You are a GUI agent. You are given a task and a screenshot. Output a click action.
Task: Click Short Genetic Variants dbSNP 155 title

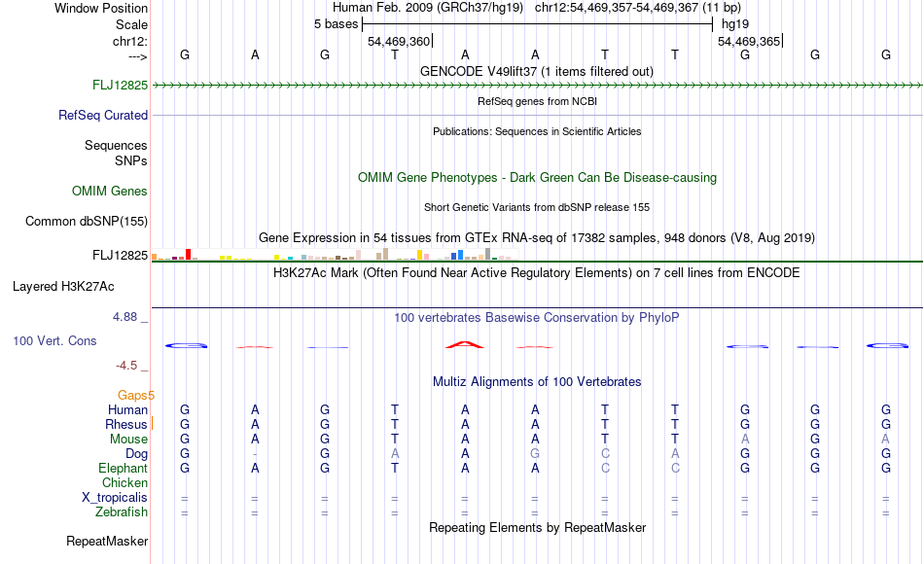[x=537, y=207]
